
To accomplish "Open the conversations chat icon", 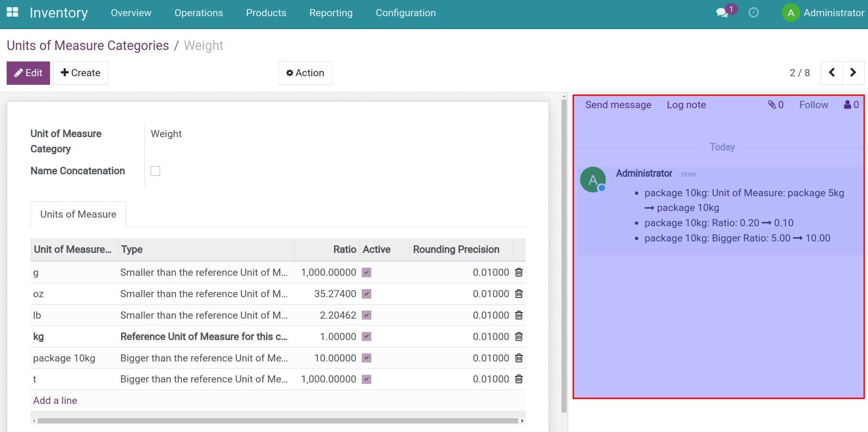I will (x=722, y=13).
